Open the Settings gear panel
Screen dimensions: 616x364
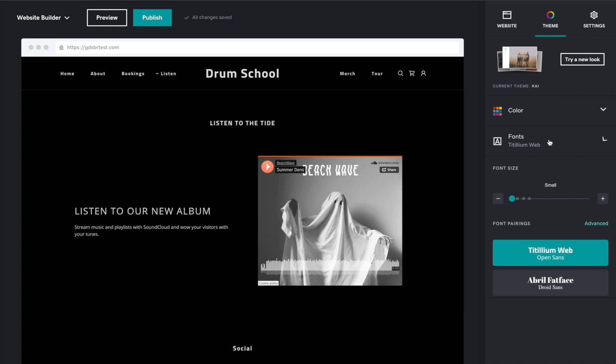click(594, 19)
